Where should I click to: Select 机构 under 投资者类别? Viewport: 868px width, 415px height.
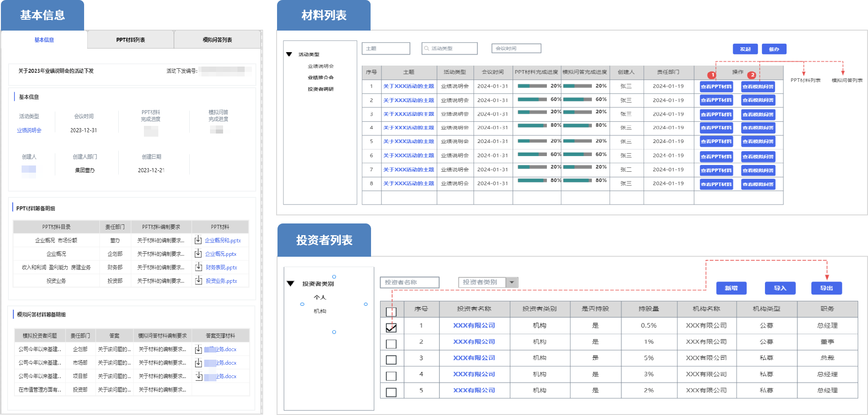tap(320, 311)
